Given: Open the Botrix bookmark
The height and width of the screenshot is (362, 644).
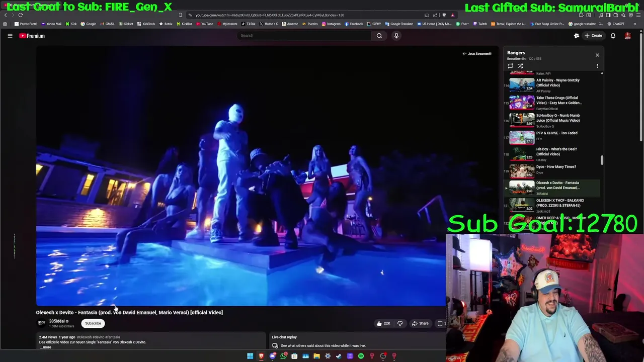Looking at the screenshot, I should pyautogui.click(x=166, y=24).
